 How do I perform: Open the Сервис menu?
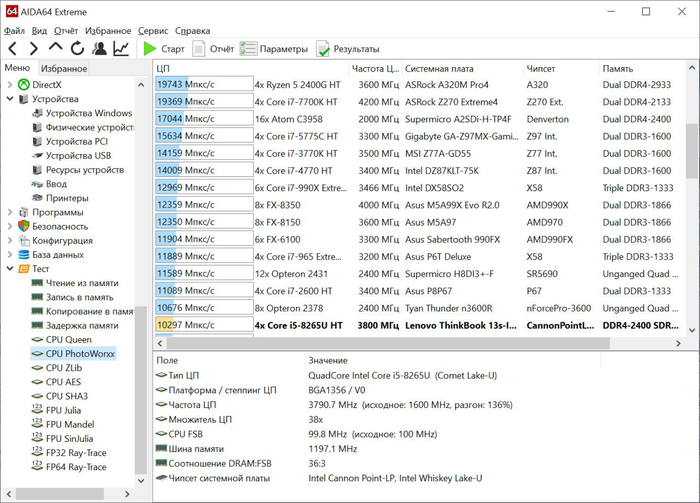click(153, 30)
